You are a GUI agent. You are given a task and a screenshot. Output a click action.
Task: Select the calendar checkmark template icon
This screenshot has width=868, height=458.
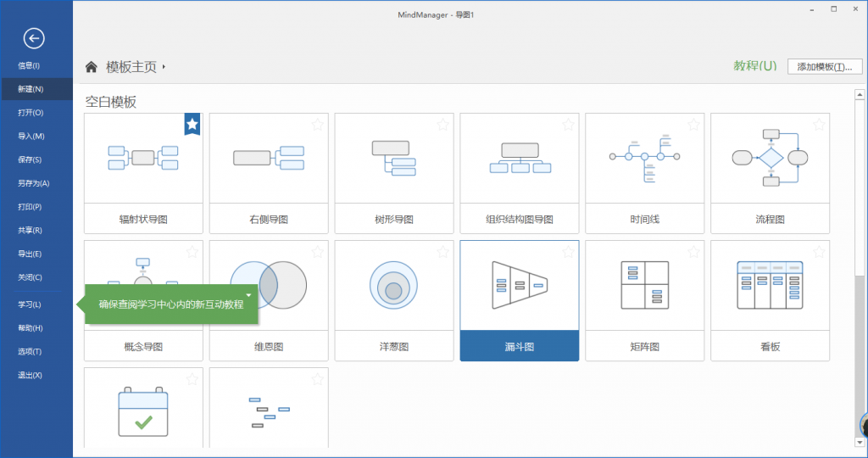click(143, 411)
